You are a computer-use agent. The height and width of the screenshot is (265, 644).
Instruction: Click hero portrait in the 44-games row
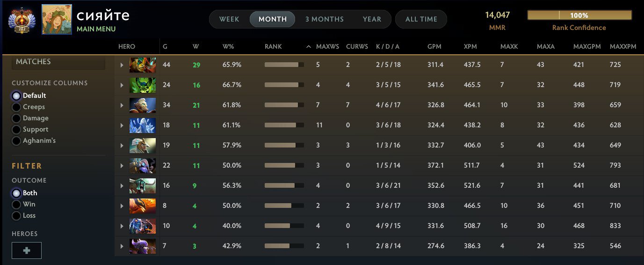(x=143, y=65)
